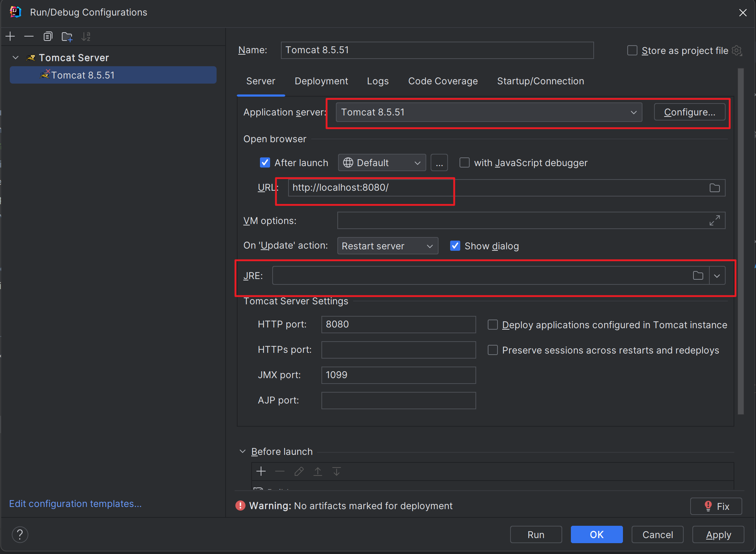The image size is (756, 554).
Task: Open the Code Coverage tab
Action: pyautogui.click(x=443, y=81)
